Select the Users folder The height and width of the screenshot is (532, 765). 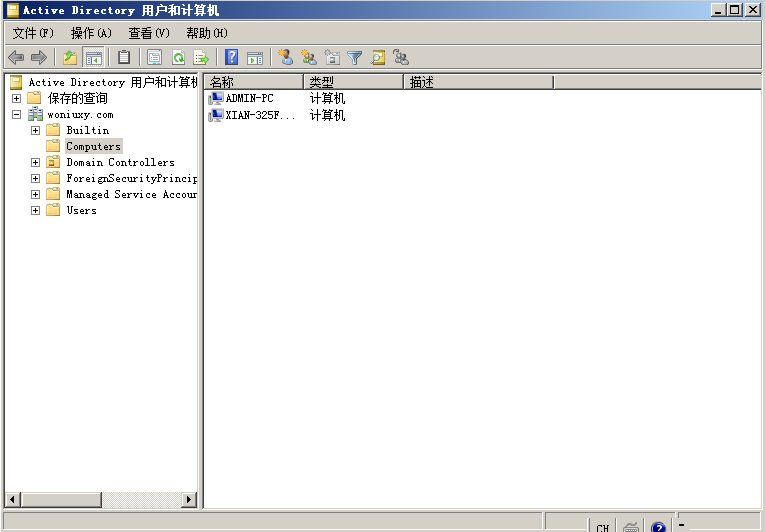click(81, 210)
